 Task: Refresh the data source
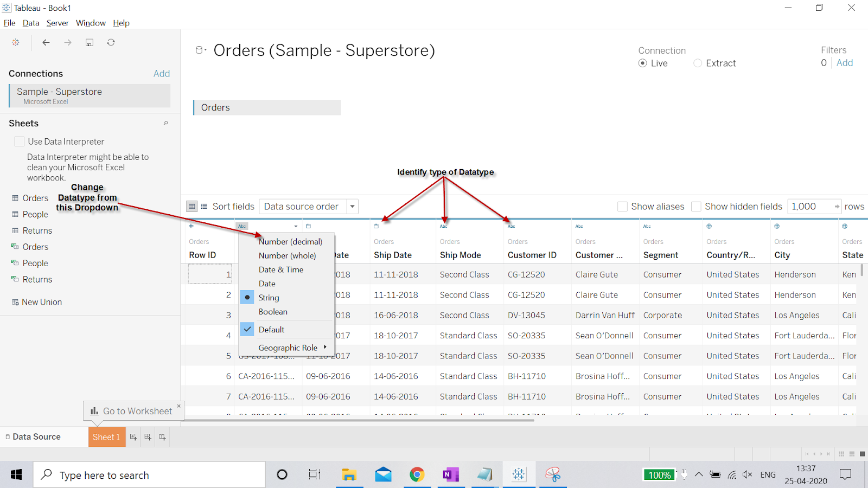coord(111,42)
